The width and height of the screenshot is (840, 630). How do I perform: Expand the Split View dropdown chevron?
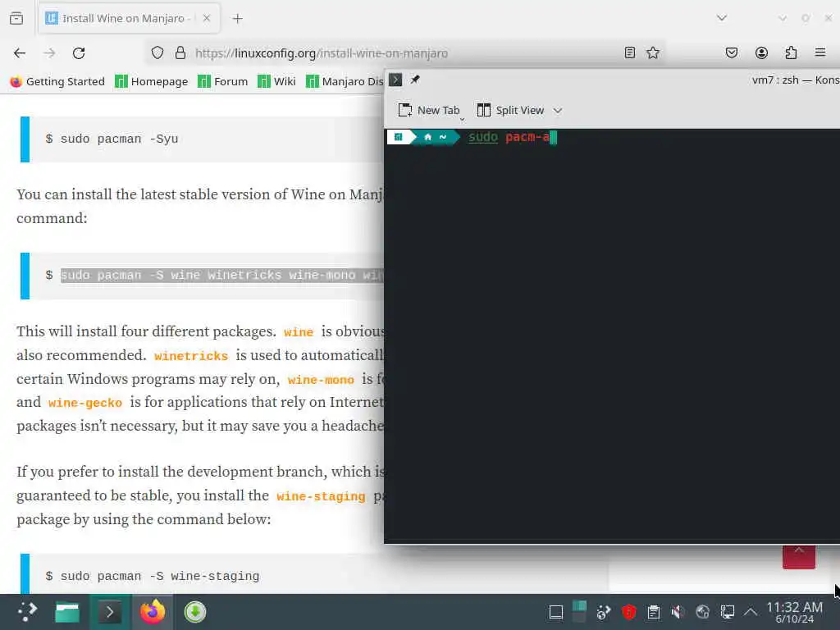558,111
